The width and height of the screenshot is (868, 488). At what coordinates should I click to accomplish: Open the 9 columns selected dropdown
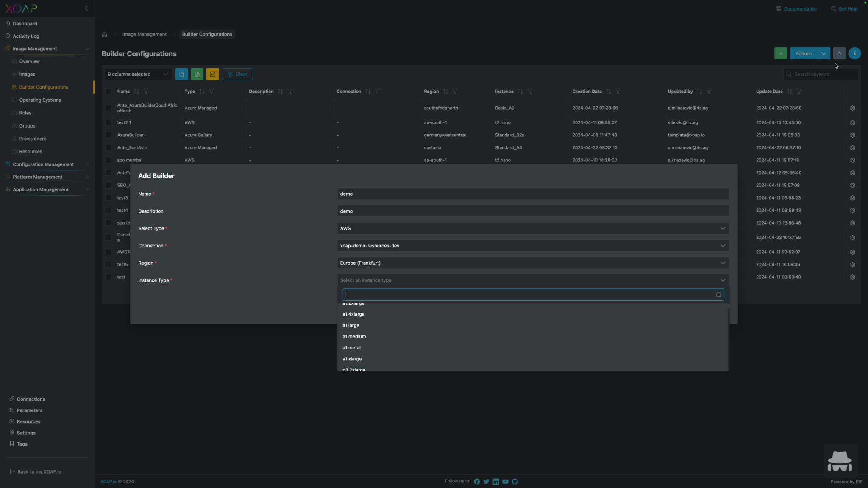click(138, 74)
